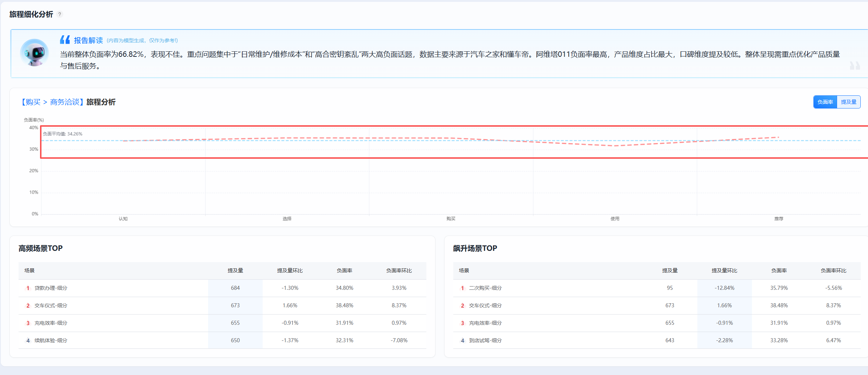868x375 pixels.
Task: Click the 高频场景TOP section title
Action: [40, 248]
